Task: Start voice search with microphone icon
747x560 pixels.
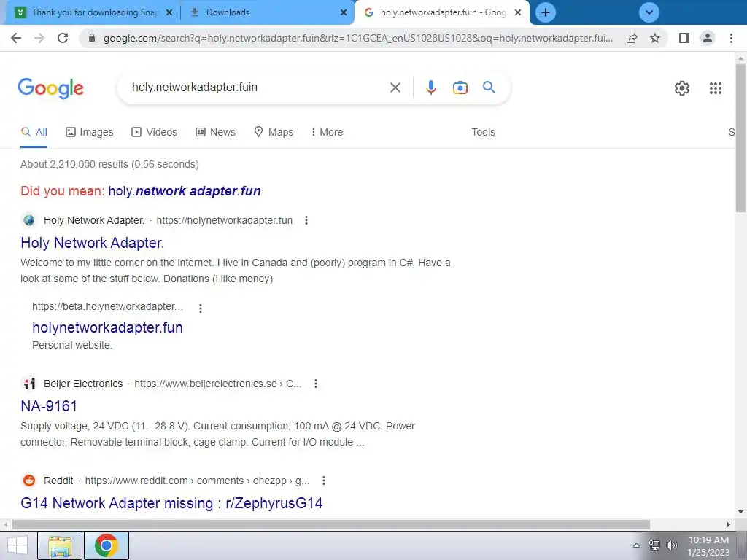Action: tap(431, 87)
